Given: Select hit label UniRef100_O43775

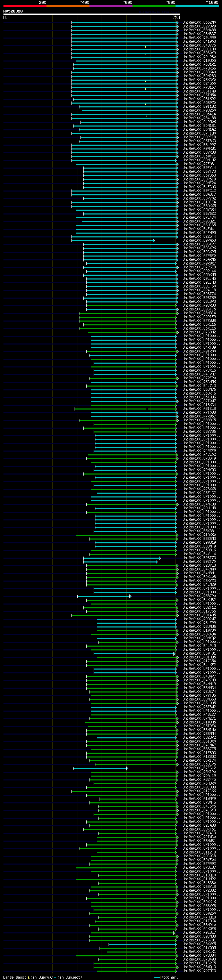Looking at the screenshot, I should click(x=199, y=45).
